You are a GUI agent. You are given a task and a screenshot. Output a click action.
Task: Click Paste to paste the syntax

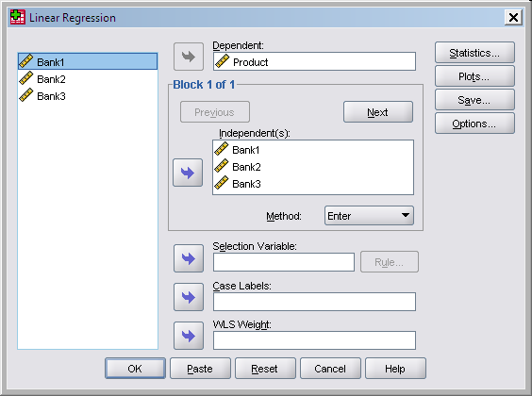tap(200, 369)
